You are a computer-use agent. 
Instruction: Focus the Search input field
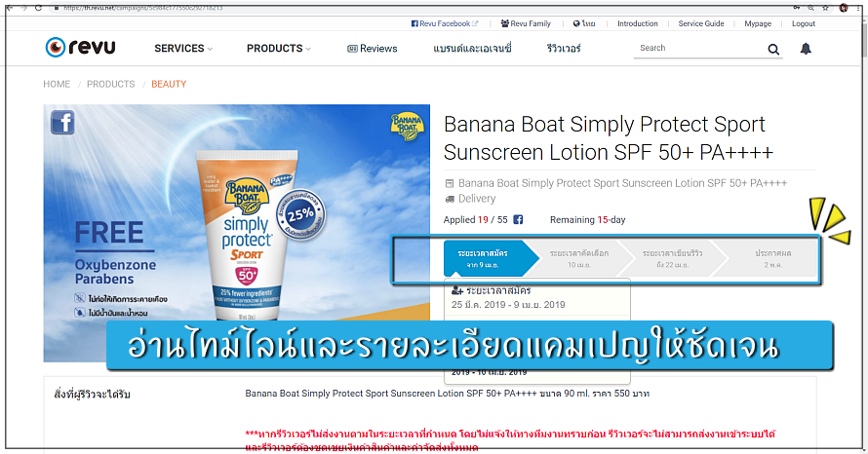[700, 48]
